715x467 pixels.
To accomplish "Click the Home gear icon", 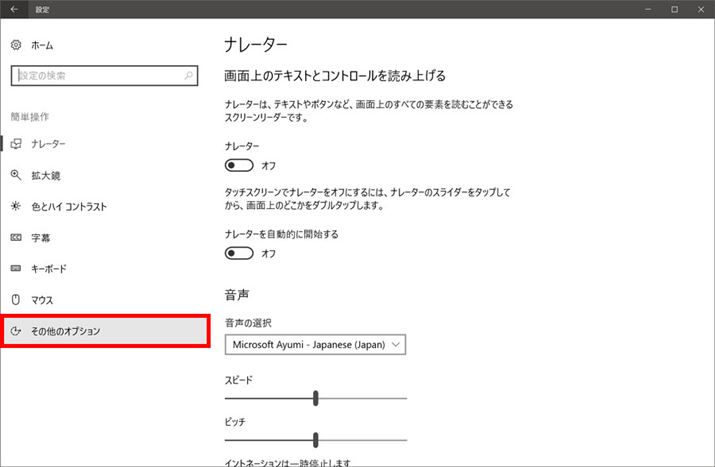I will pos(16,46).
